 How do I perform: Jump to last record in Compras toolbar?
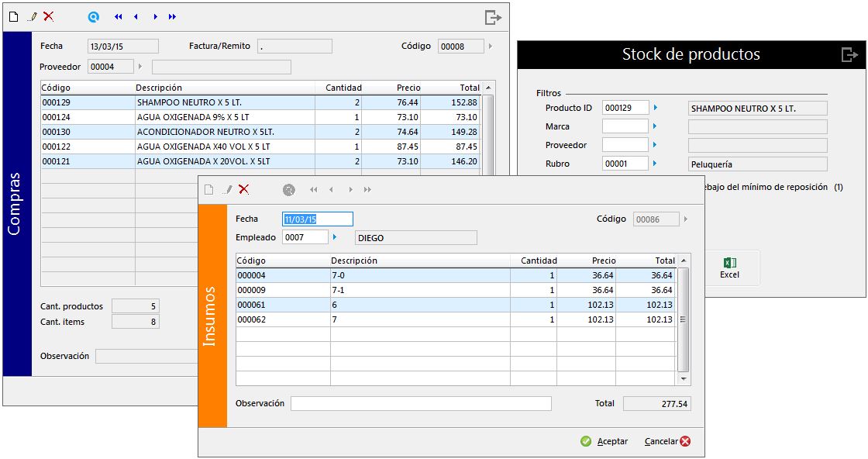(x=172, y=16)
